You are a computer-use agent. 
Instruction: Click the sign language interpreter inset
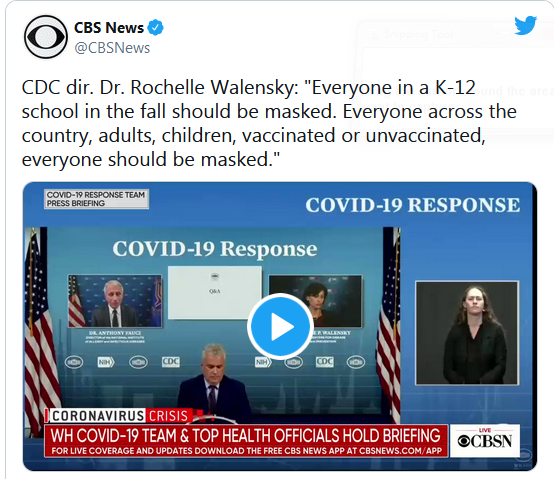[x=467, y=333]
